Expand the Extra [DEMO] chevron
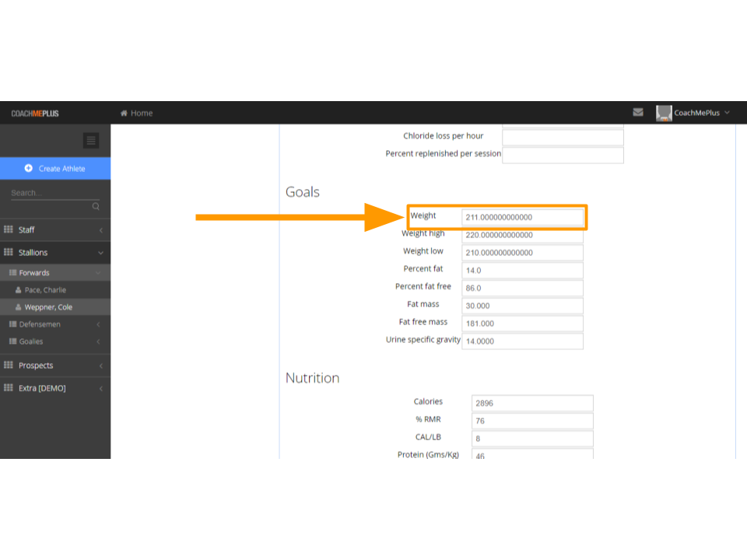This screenshot has width=747, height=560. click(x=101, y=389)
